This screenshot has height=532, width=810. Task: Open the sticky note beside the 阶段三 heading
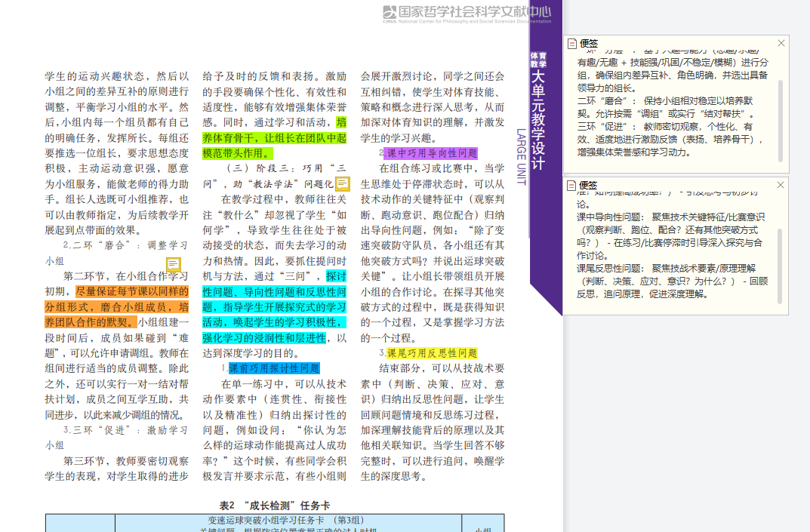(343, 183)
